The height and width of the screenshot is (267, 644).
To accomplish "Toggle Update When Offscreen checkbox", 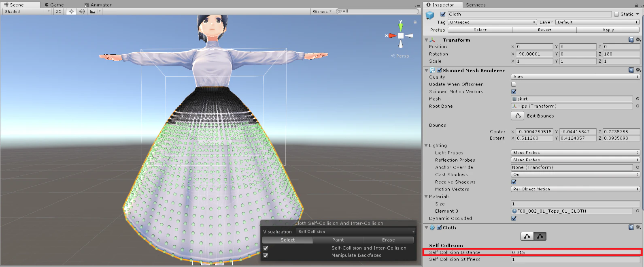I will (514, 84).
